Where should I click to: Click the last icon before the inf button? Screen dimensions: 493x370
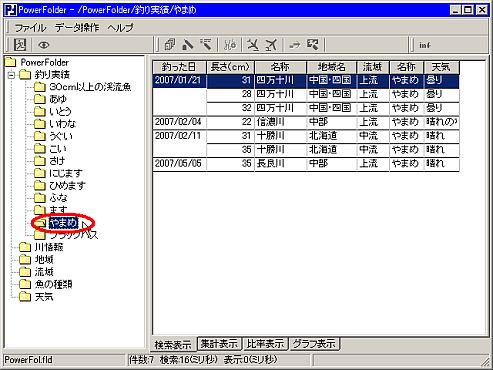313,44
